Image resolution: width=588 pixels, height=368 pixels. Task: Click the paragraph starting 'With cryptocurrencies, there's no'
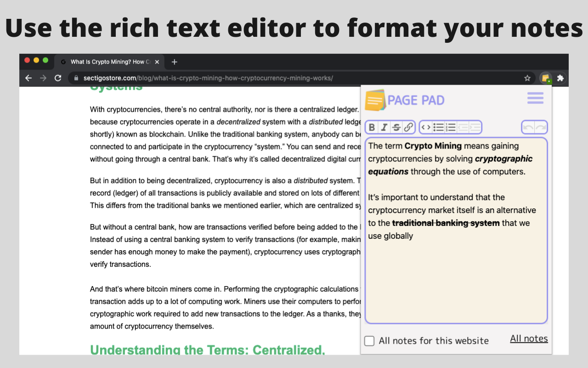225,135
